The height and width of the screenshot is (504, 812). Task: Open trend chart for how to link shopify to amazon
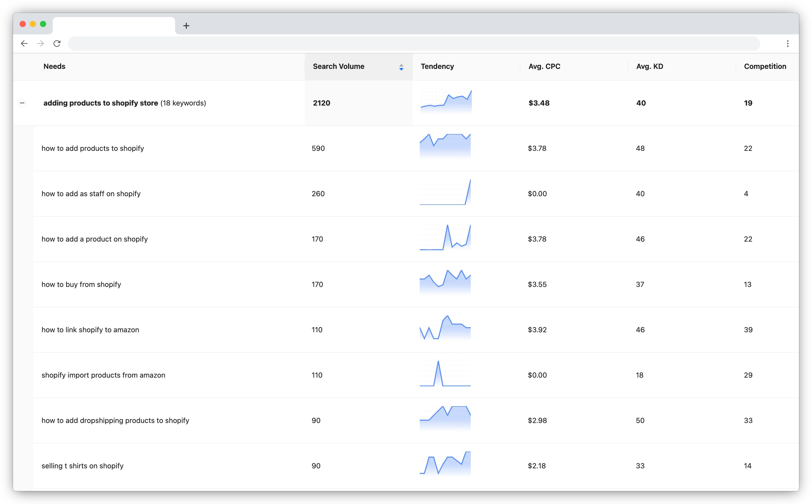[445, 328]
